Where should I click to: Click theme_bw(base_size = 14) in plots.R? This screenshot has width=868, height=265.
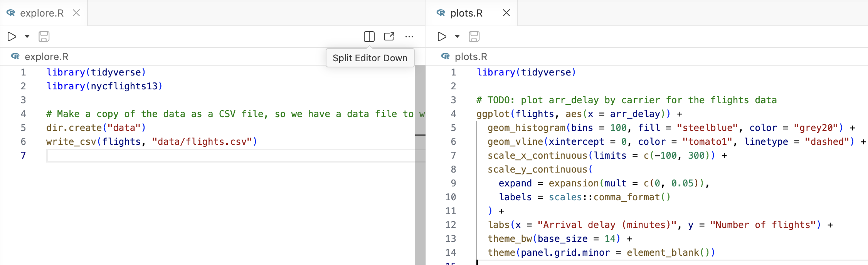tap(554, 239)
